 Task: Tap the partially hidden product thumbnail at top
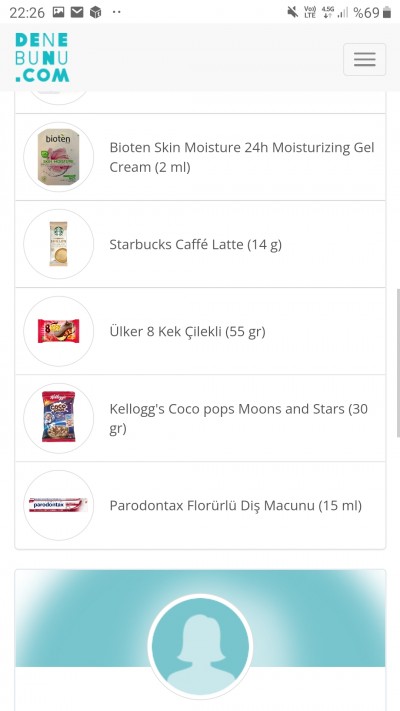click(59, 97)
